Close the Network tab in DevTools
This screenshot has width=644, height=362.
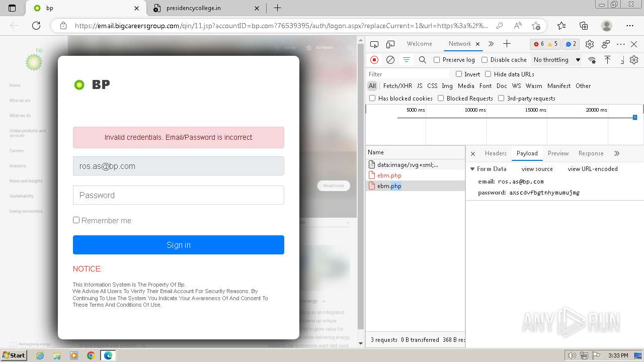pos(478,44)
